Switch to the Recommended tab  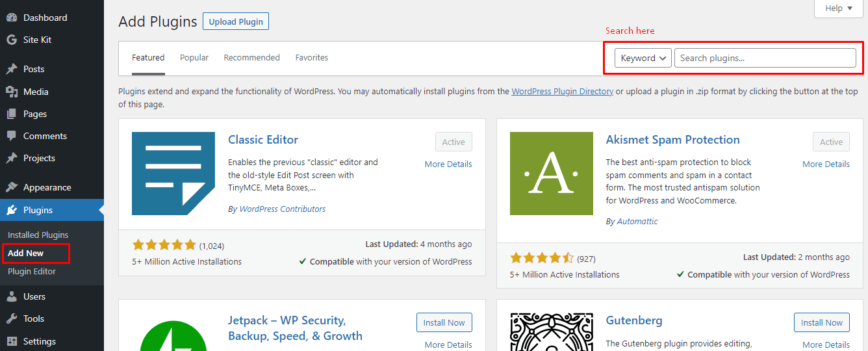[251, 58]
